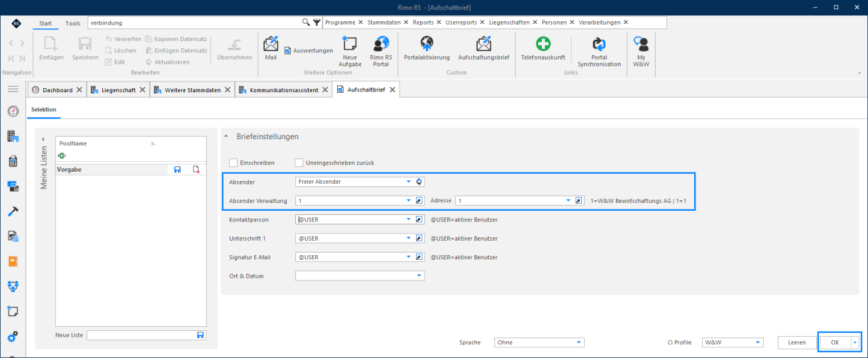
Task: Click the Leeren button
Action: (797, 343)
